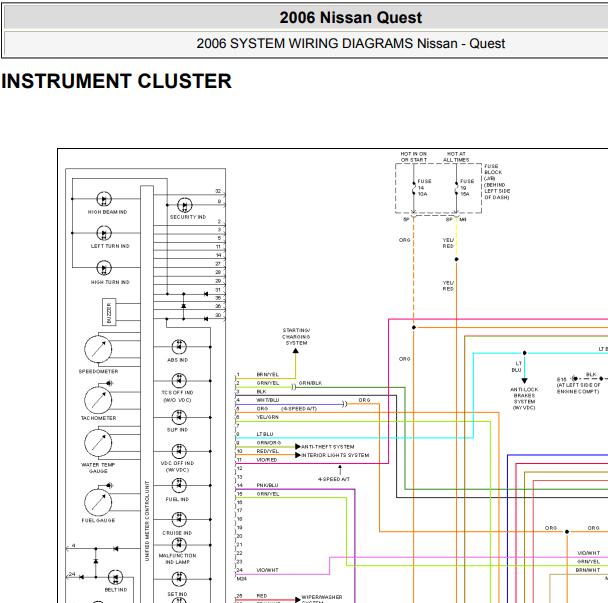Click the FUEL IND lamp symbol
The width and height of the screenshot is (608, 603).
(179, 485)
